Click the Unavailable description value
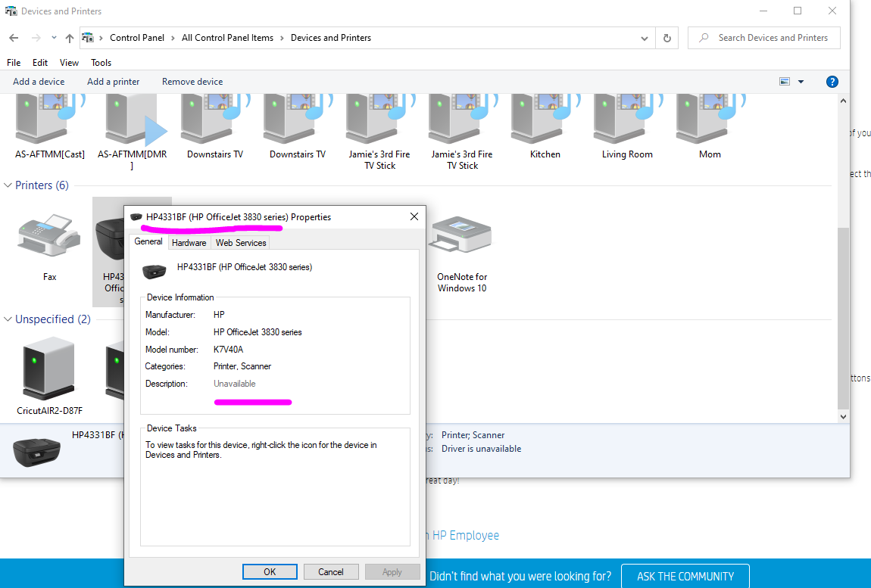This screenshot has width=871, height=588. point(235,384)
